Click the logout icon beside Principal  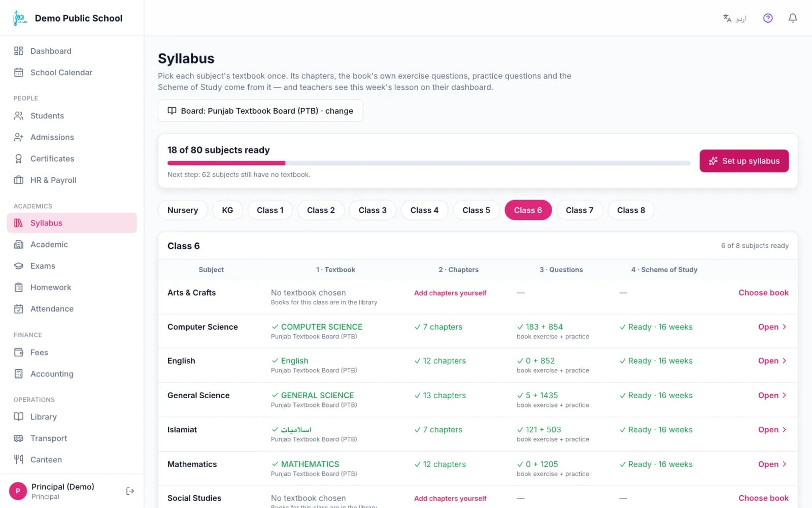point(130,491)
